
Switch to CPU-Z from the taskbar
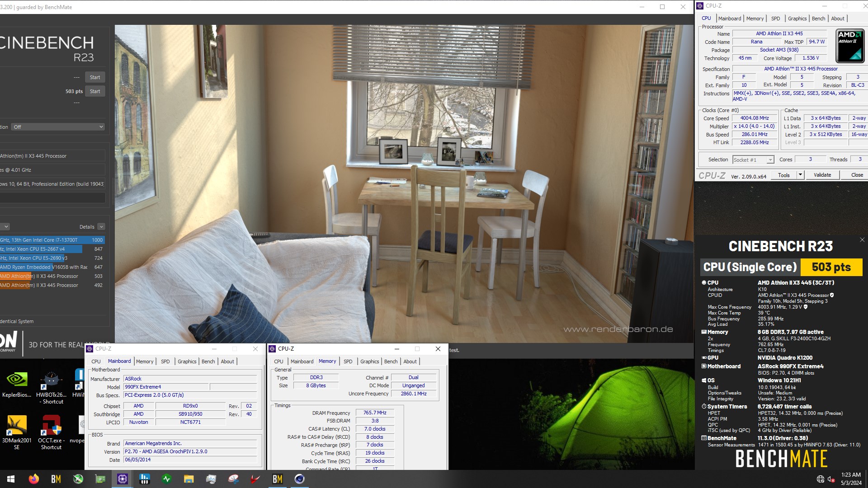click(x=122, y=479)
